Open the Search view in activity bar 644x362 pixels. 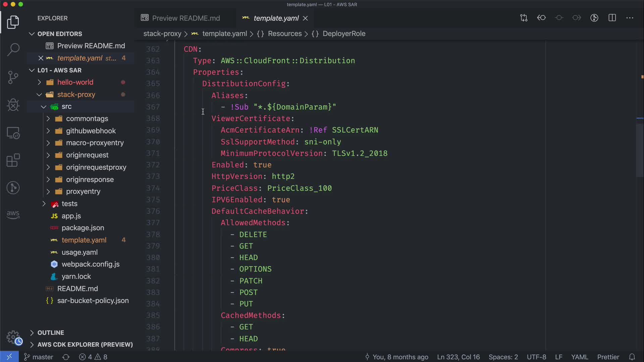pyautogui.click(x=13, y=50)
